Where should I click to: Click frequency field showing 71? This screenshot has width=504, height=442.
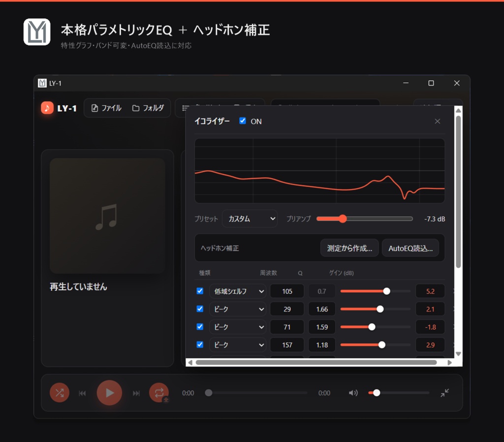pos(287,327)
